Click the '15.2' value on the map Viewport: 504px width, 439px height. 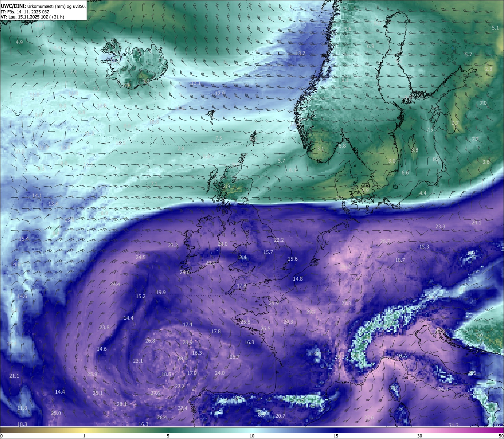pos(141,296)
